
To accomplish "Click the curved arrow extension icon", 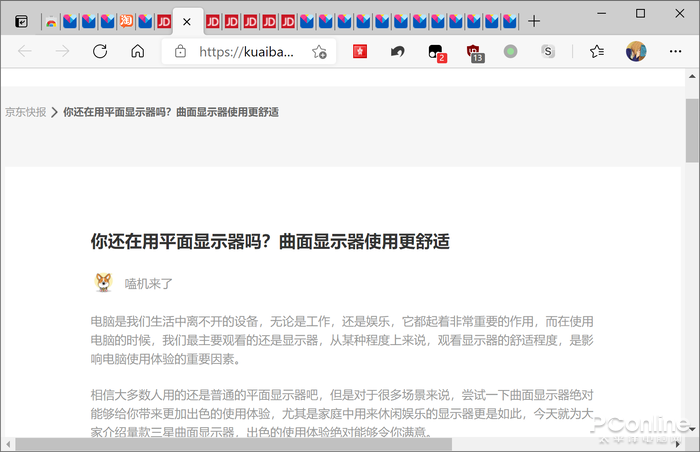I will [397, 51].
